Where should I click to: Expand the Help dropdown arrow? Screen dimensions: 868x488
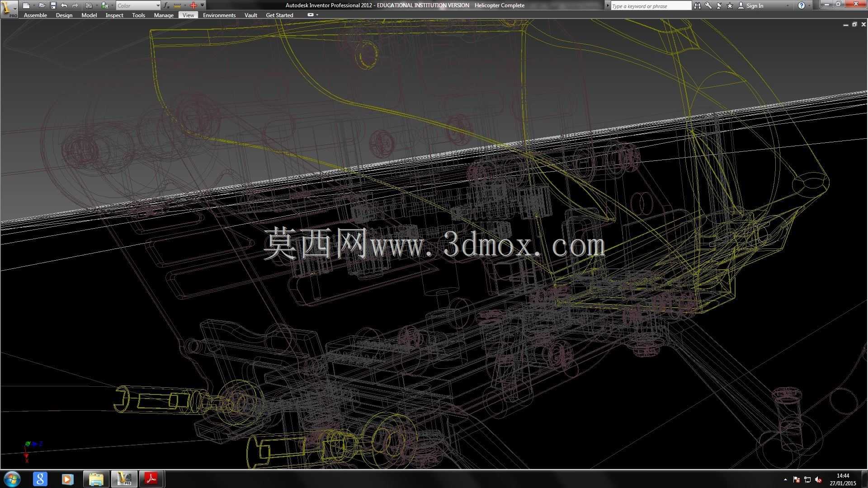[809, 5]
